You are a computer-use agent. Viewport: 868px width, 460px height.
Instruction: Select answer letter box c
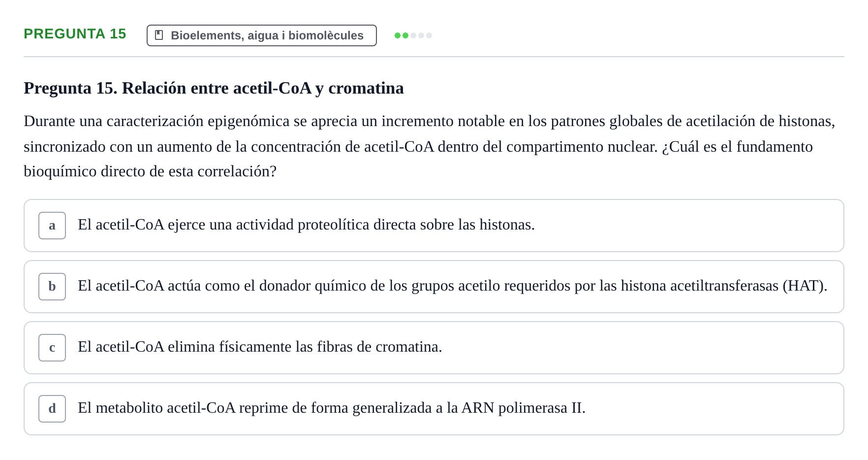click(52, 348)
